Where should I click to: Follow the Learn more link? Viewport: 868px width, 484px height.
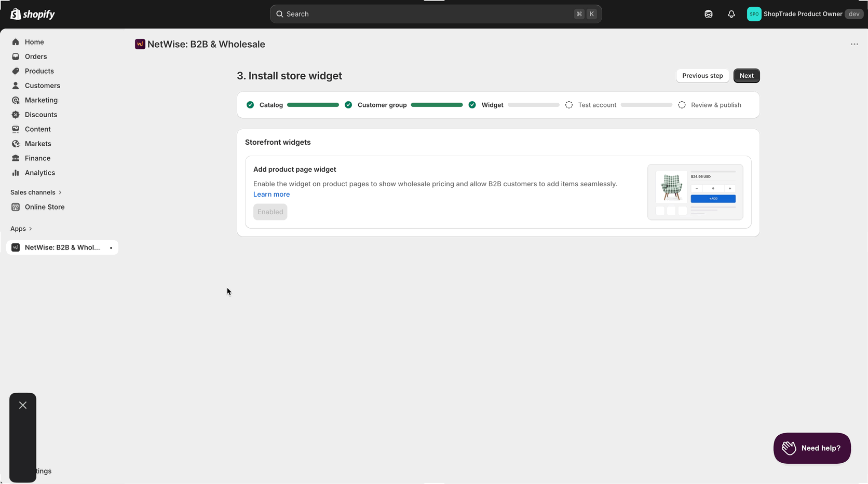click(x=272, y=195)
